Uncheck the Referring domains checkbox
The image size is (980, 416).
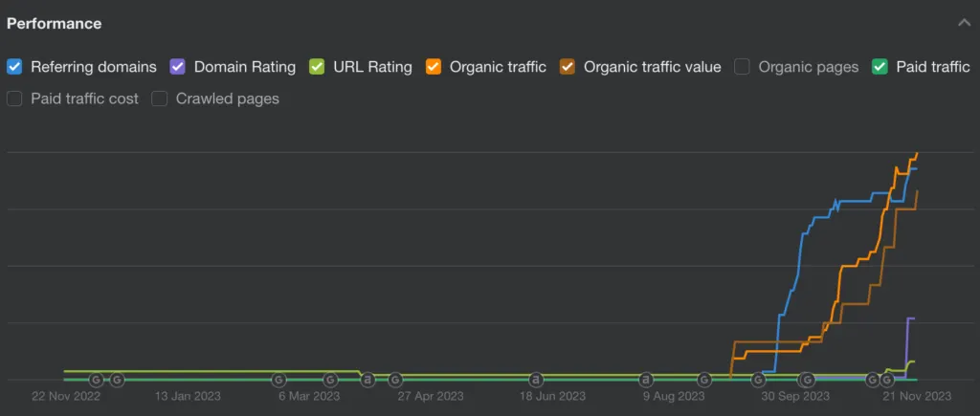14,67
